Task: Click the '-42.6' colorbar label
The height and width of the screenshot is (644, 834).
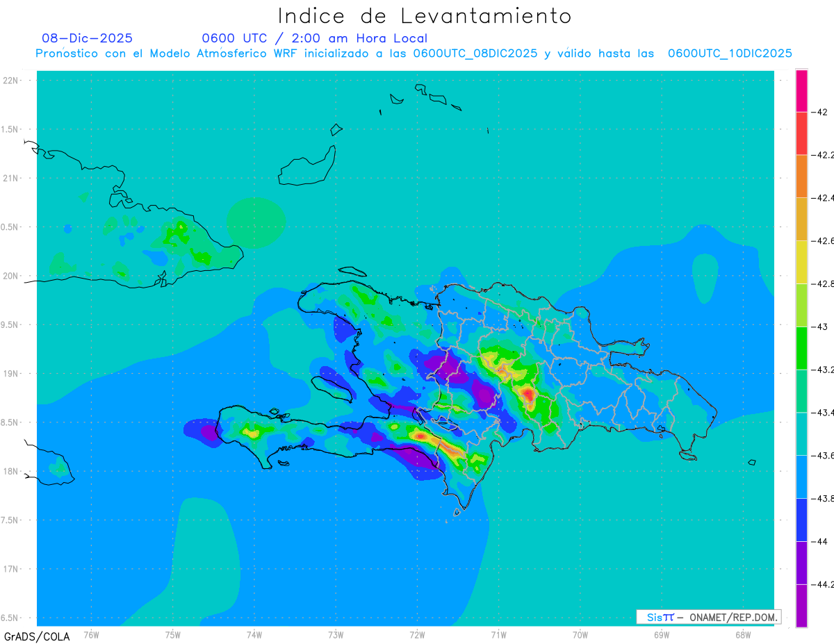Action: [824, 241]
